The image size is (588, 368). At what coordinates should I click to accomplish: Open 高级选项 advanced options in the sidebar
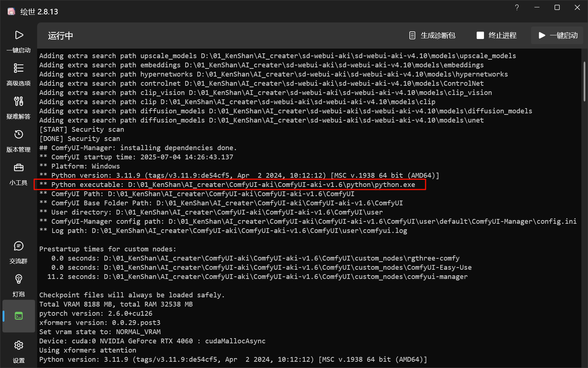pos(19,74)
